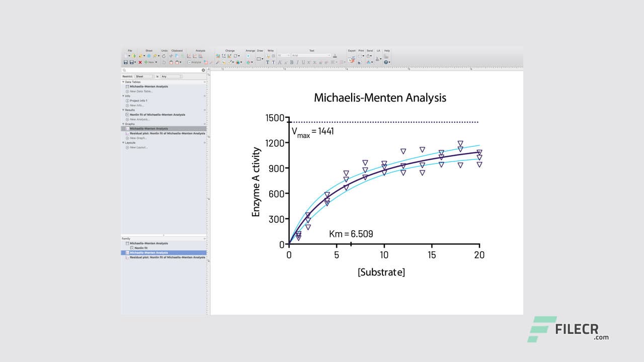Select the rectangle shape tool under Draw
644x362 pixels.
[x=260, y=58]
